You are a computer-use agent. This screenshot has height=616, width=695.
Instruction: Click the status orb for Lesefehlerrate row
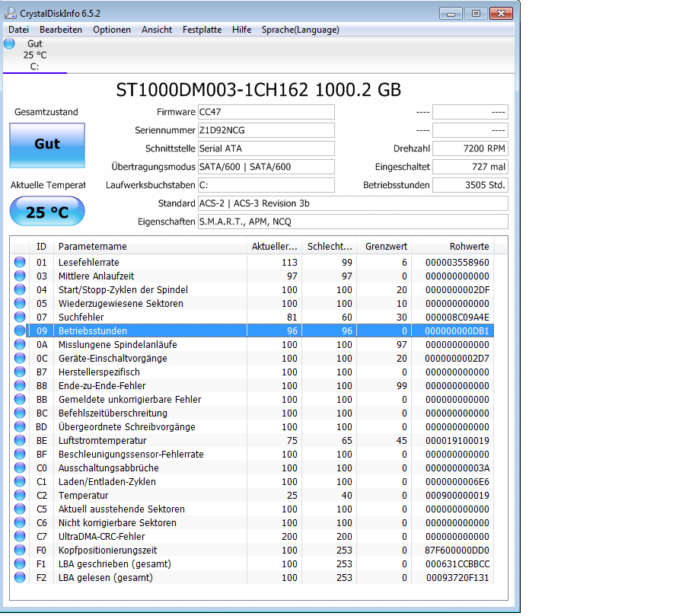tap(20, 262)
